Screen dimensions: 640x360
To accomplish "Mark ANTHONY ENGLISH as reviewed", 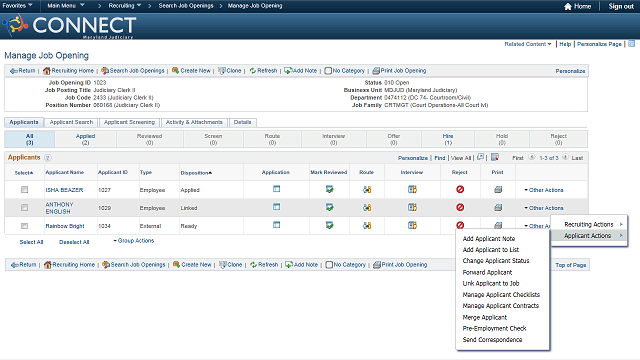I will [x=329, y=207].
